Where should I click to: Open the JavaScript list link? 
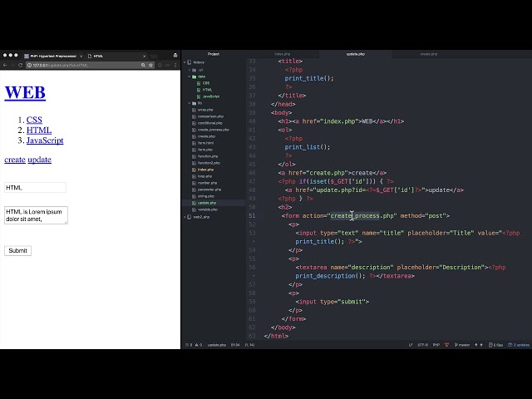[x=45, y=140]
